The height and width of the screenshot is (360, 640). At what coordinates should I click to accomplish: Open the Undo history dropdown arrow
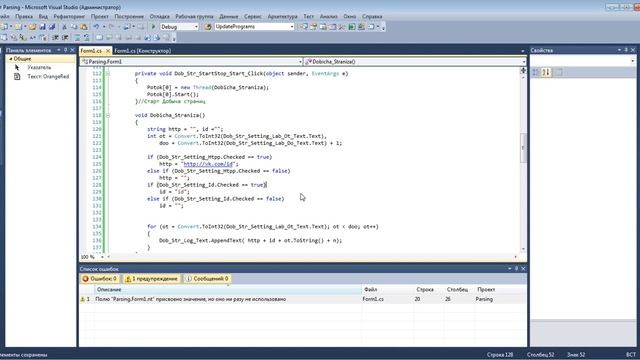pyautogui.click(x=104, y=27)
